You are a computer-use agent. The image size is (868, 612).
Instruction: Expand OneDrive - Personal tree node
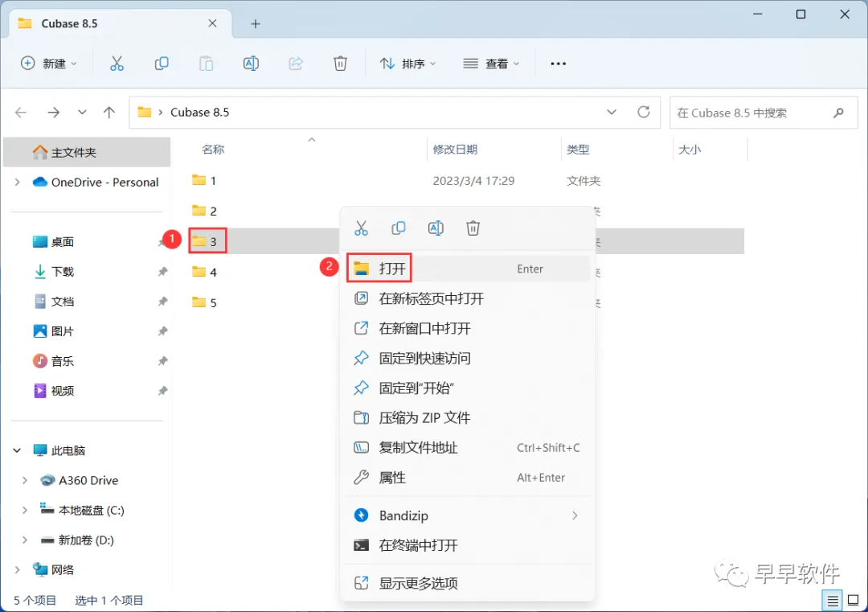17,183
